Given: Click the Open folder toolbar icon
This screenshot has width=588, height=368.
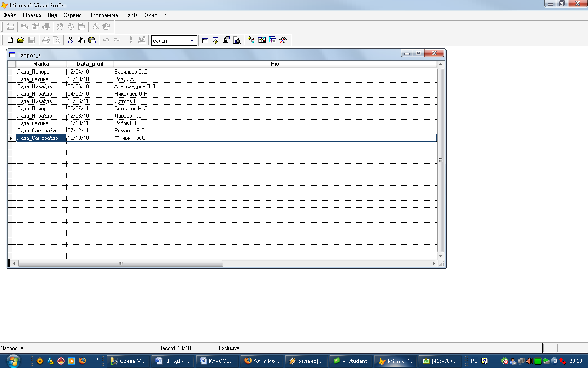Looking at the screenshot, I should [x=21, y=40].
